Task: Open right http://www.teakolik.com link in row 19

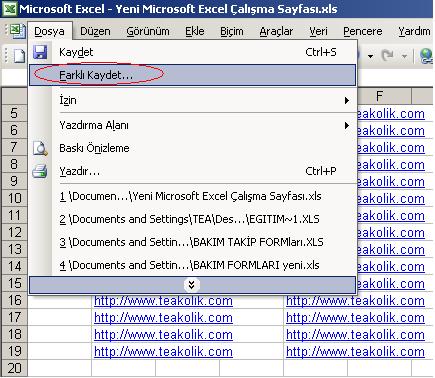Action: point(355,352)
